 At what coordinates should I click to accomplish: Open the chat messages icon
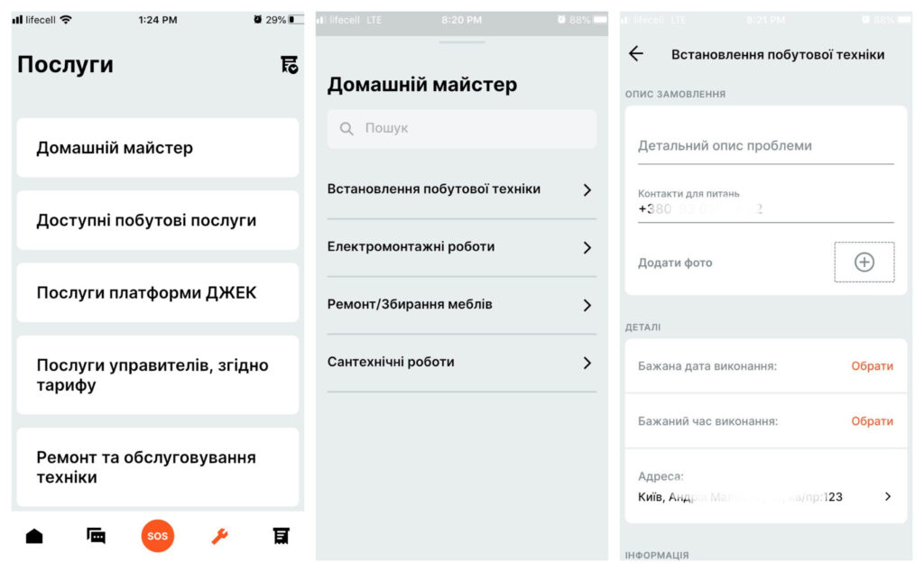pyautogui.click(x=96, y=536)
